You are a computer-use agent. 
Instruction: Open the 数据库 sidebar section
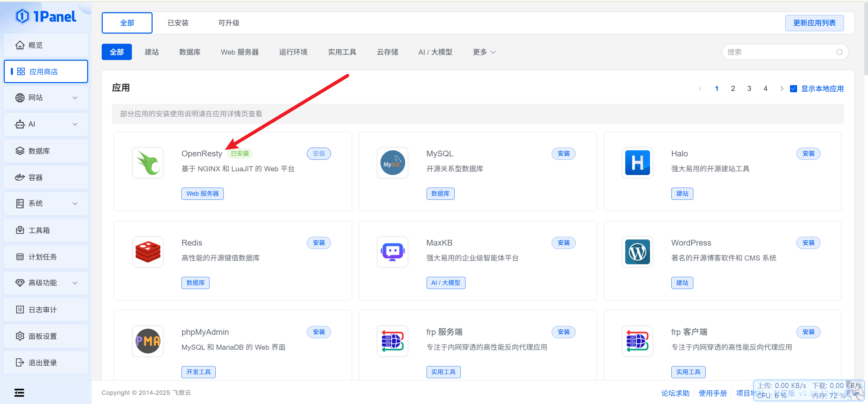coord(46,151)
